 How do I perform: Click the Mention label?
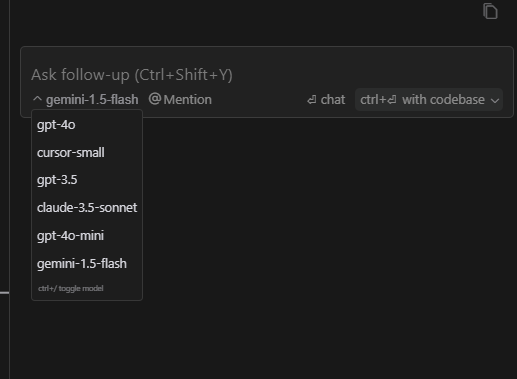pyautogui.click(x=188, y=100)
